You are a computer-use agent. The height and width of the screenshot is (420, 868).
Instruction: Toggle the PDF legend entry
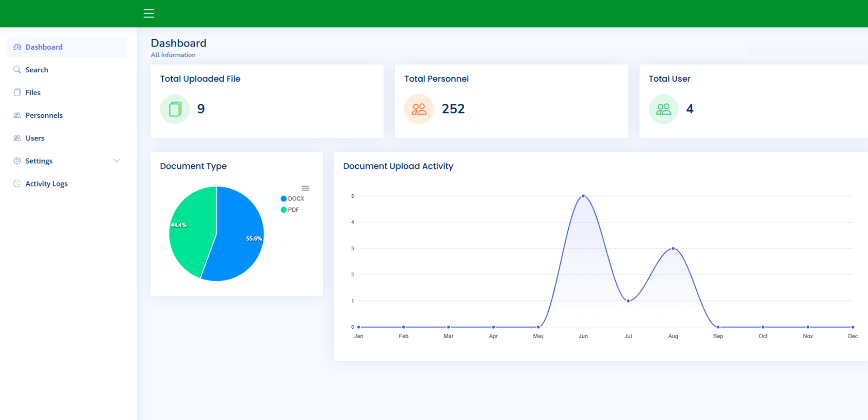click(290, 210)
